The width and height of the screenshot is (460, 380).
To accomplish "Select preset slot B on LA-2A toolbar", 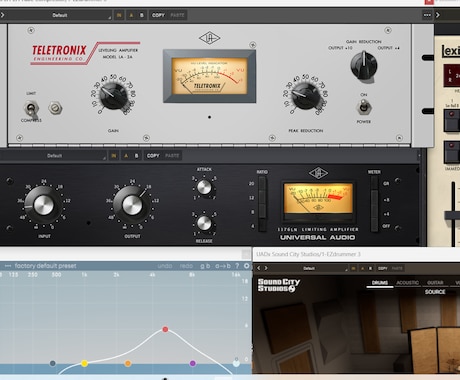I will [142, 15].
